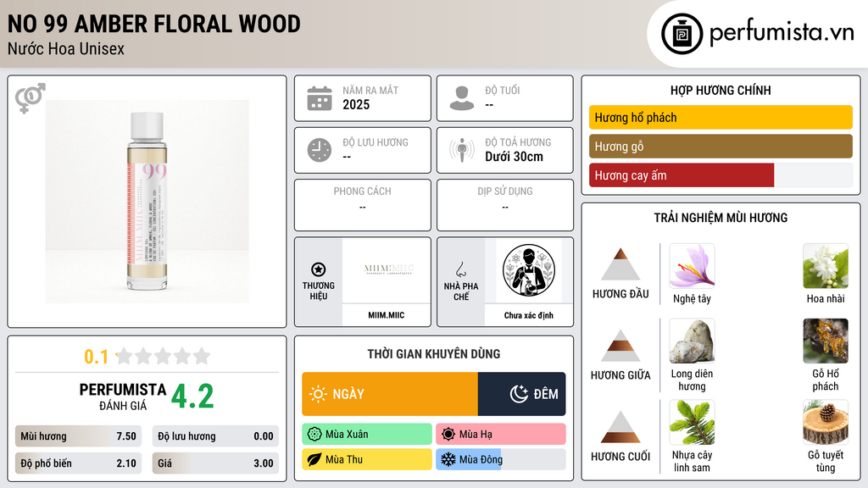Click the Phong cách info card
The height and width of the screenshot is (488, 868).
click(363, 205)
